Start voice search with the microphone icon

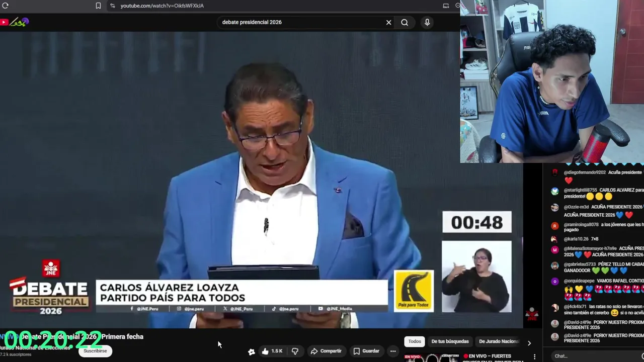(427, 22)
